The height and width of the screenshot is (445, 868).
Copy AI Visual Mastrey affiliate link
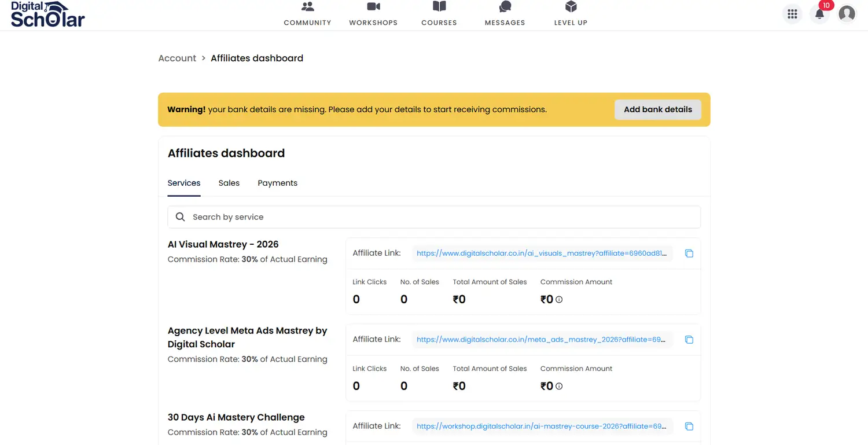click(x=689, y=253)
